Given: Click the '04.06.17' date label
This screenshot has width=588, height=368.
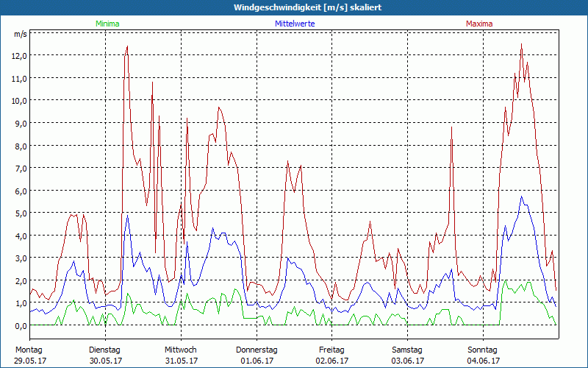Looking at the screenshot, I should (484, 361).
